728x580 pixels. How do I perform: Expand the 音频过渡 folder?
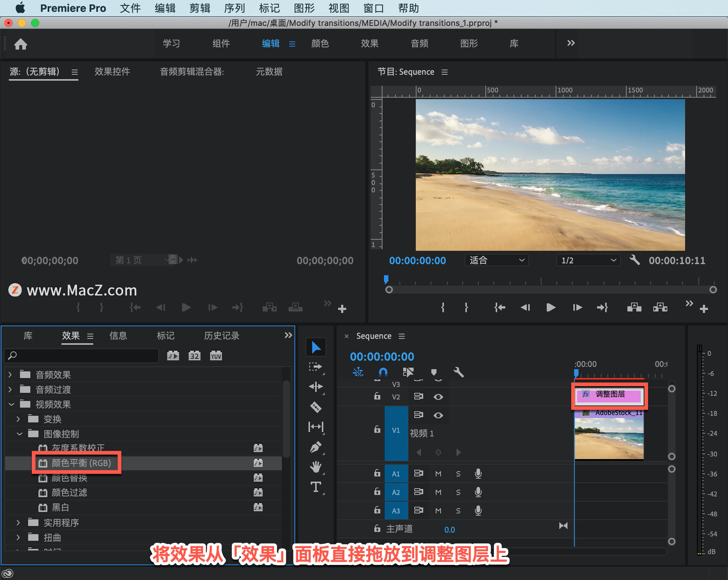10,389
